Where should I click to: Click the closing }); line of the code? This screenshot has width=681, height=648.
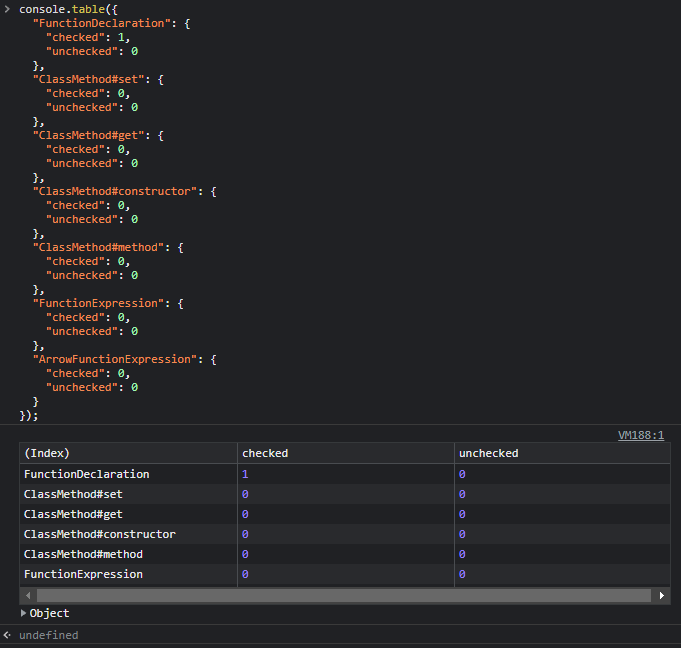click(x=29, y=415)
